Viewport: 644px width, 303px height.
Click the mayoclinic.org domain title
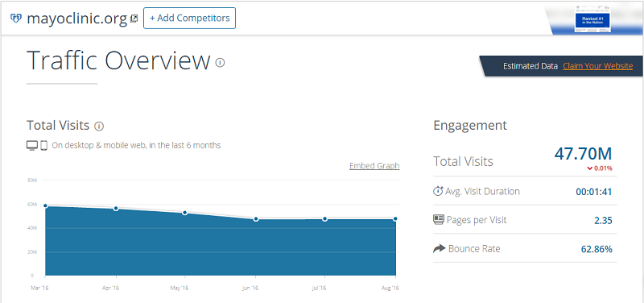76,19
